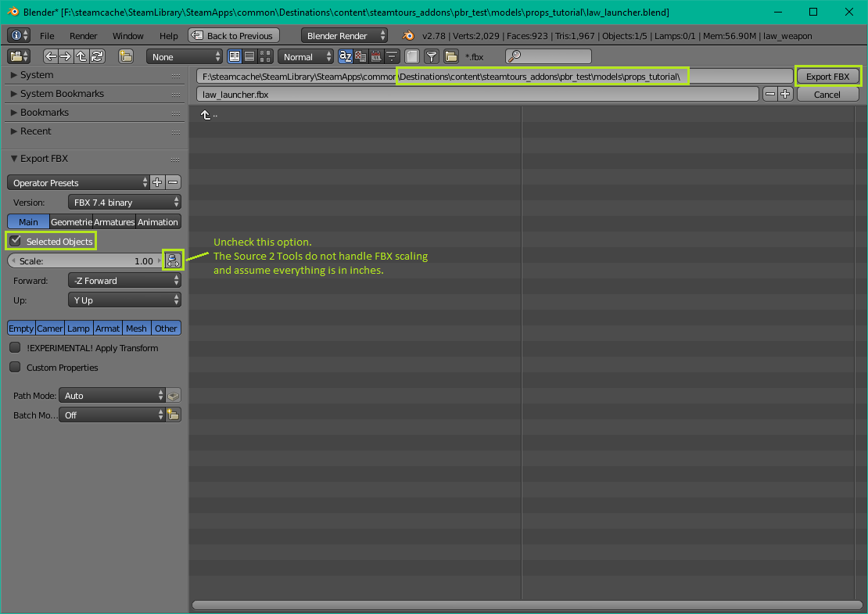The width and height of the screenshot is (868, 614).
Task: Open the Help menu
Action: click(169, 35)
